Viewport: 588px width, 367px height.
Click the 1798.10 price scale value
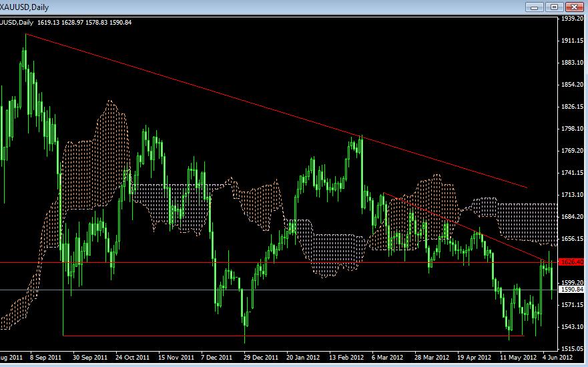[572, 129]
